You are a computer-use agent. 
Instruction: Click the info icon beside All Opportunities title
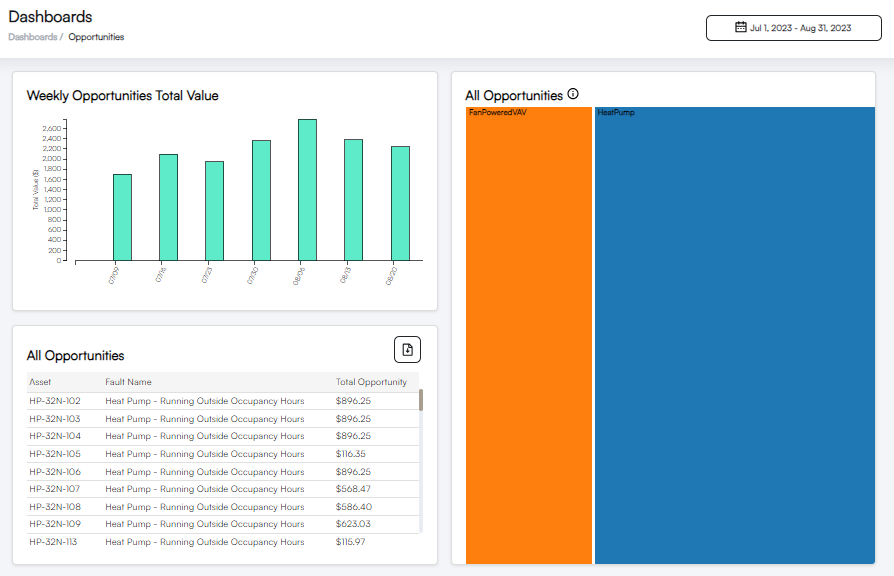(573, 94)
